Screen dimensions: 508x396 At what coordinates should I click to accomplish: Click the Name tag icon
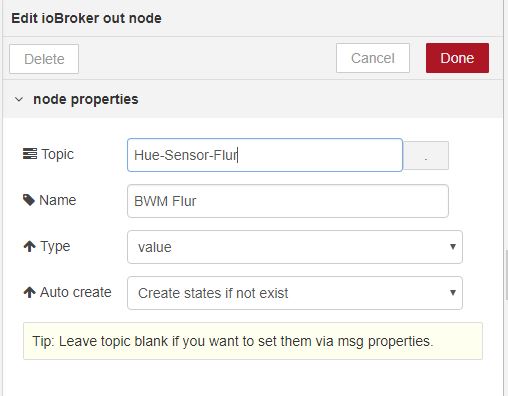[x=29, y=200]
